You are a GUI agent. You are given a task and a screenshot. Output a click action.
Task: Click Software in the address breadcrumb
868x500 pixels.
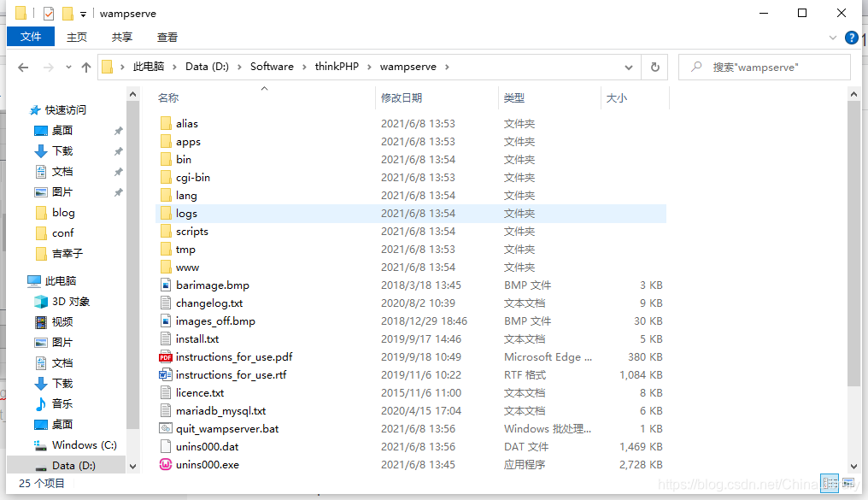click(272, 67)
